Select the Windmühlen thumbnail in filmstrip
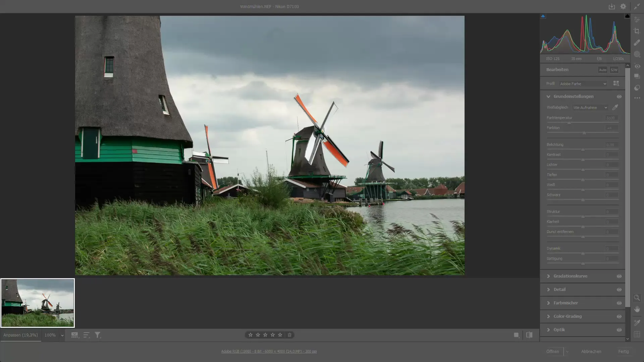The width and height of the screenshot is (644, 362). click(x=38, y=302)
